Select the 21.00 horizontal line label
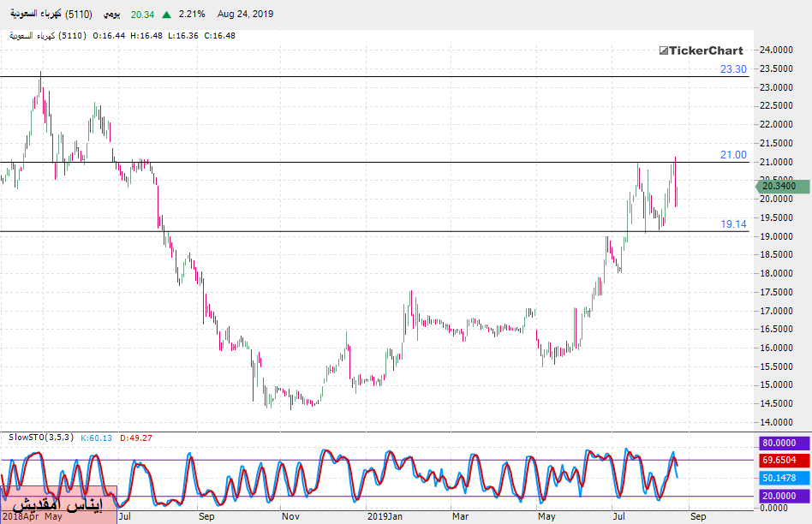812x524 pixels. 733,154
